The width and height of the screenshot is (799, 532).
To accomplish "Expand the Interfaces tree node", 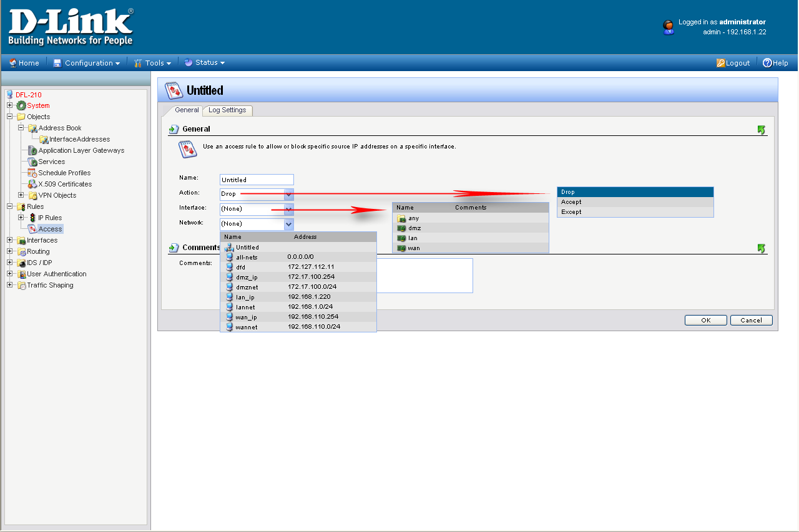I will coord(9,240).
